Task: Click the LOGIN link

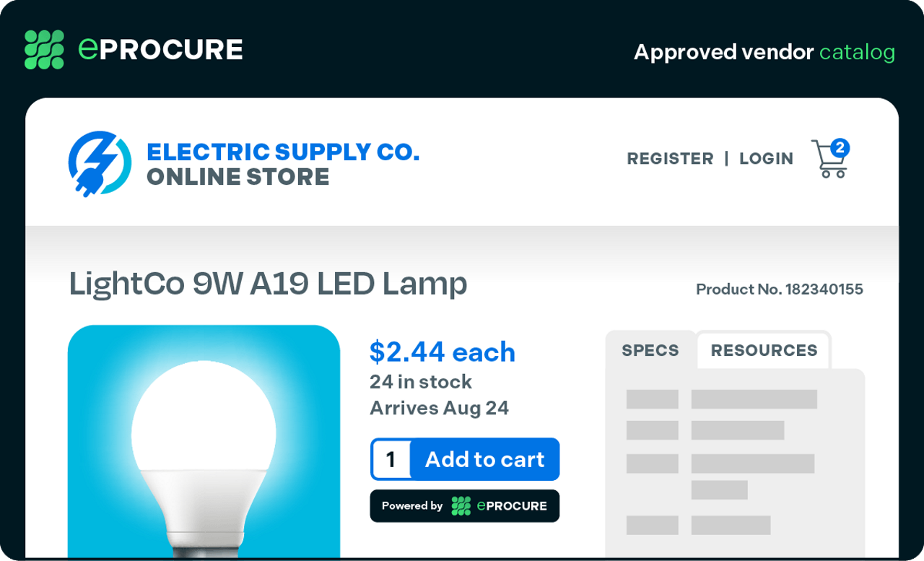Action: pyautogui.click(x=766, y=159)
